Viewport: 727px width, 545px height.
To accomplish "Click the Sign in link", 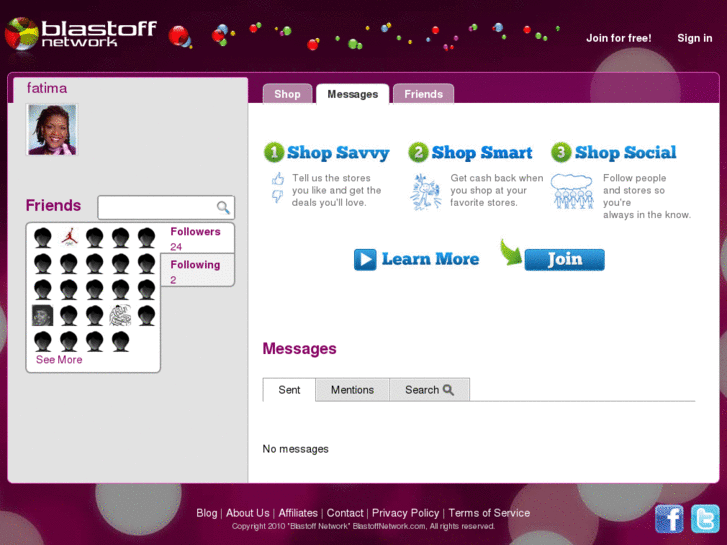I will [x=695, y=38].
